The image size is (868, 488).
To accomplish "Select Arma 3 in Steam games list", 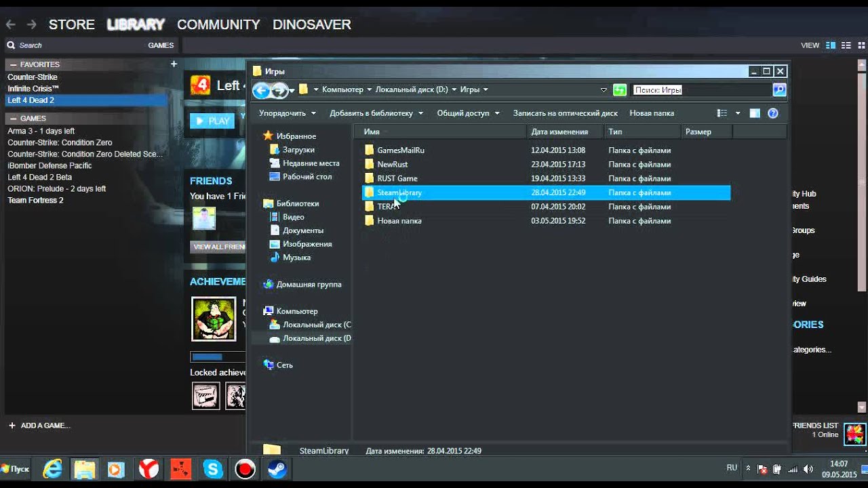I will click(x=41, y=131).
